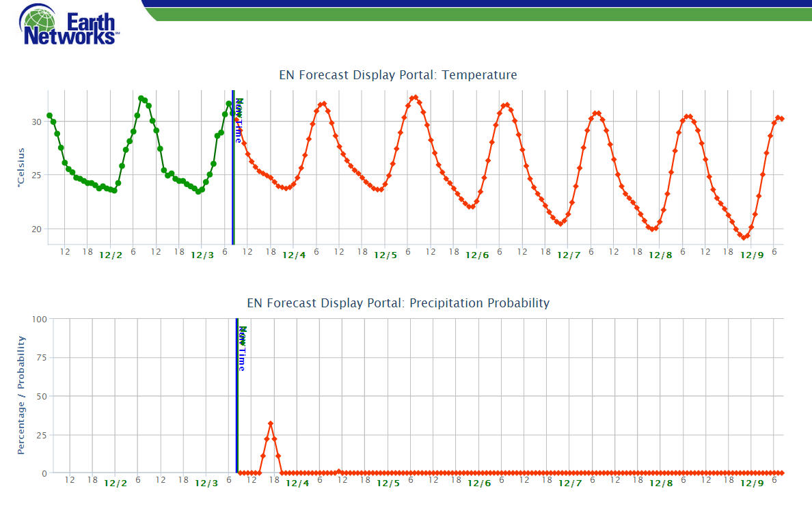Click the 20 value on the Celsius axis

36,229
